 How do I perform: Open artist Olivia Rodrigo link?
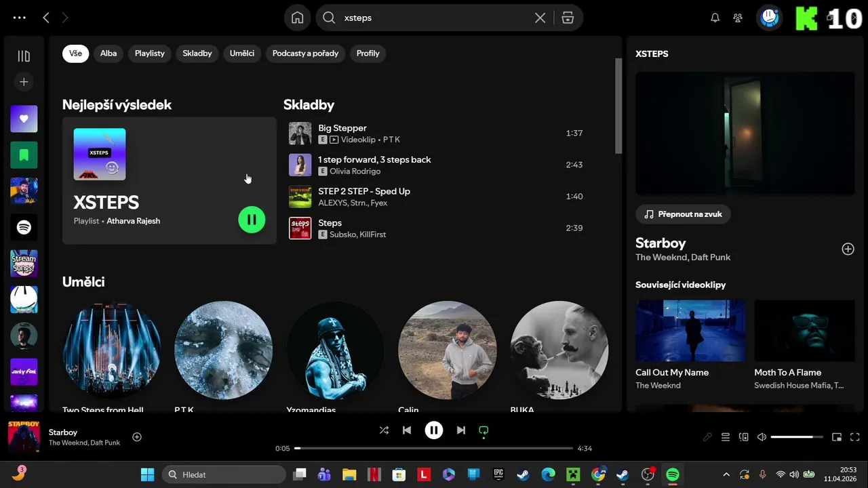coord(355,171)
